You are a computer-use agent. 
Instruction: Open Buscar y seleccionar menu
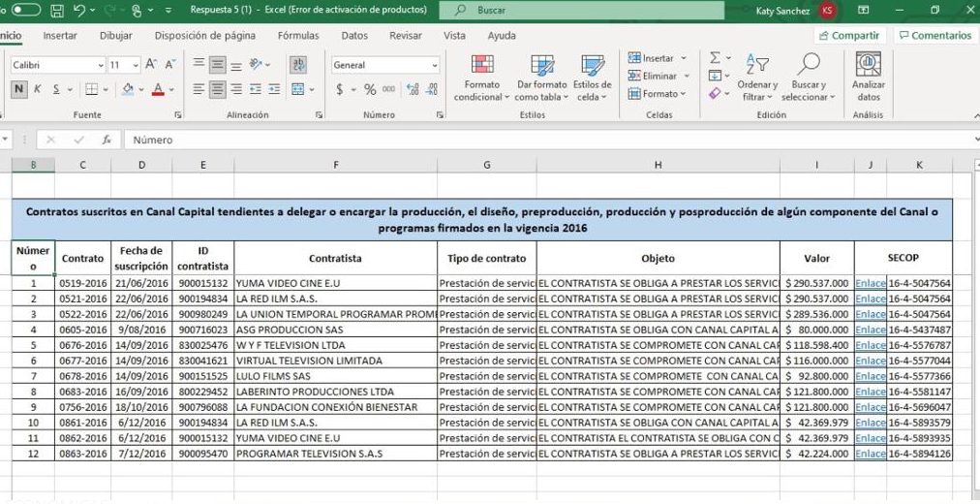pyautogui.click(x=809, y=79)
